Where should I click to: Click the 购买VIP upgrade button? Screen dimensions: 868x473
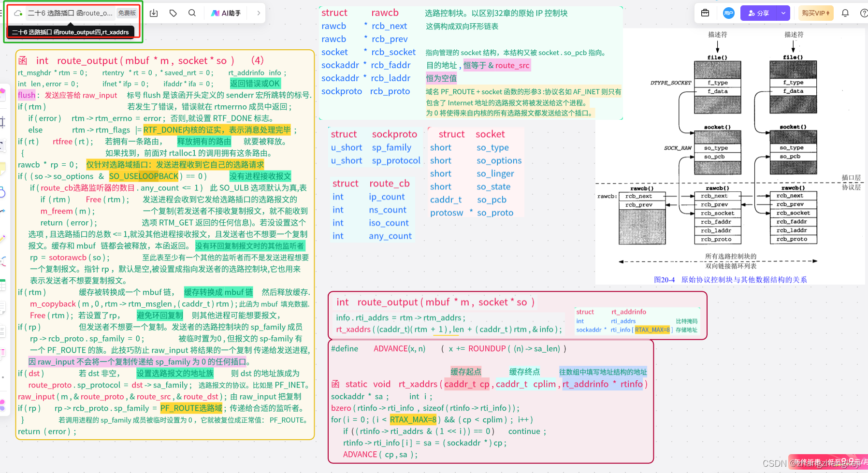[816, 13]
